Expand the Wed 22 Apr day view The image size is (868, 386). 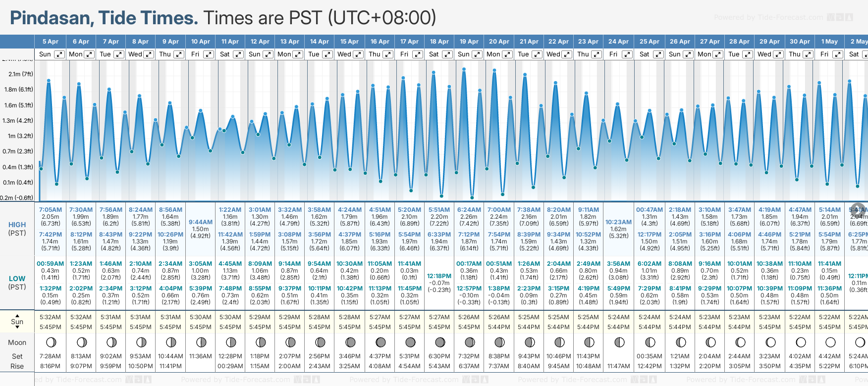click(x=567, y=54)
